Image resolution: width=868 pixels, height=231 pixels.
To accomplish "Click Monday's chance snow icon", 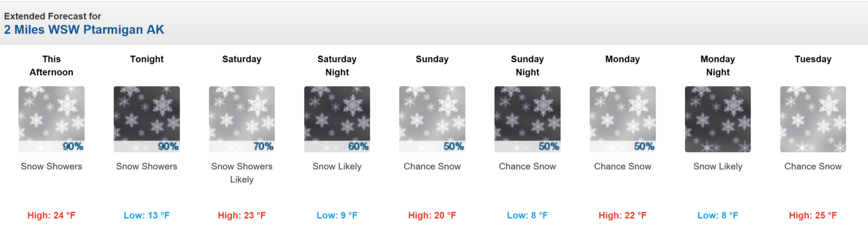I will click(x=623, y=120).
